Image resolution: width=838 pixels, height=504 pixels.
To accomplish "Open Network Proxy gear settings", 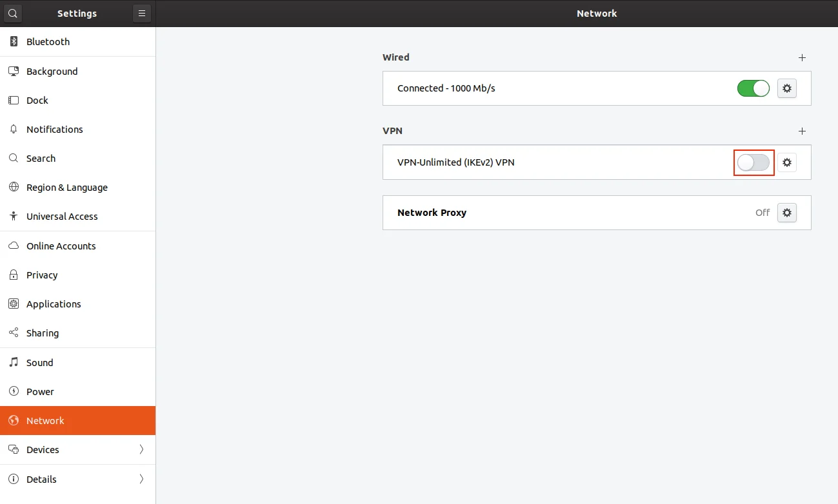I will coord(786,213).
